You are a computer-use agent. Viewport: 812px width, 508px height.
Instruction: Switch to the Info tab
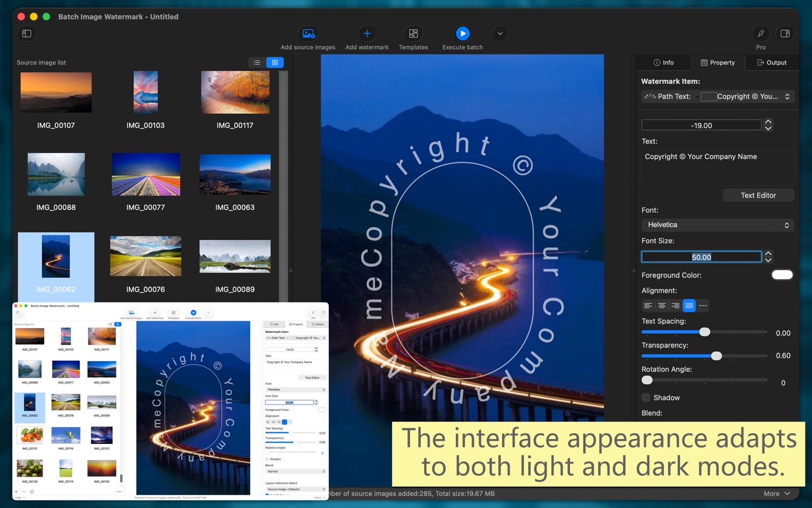(663, 62)
